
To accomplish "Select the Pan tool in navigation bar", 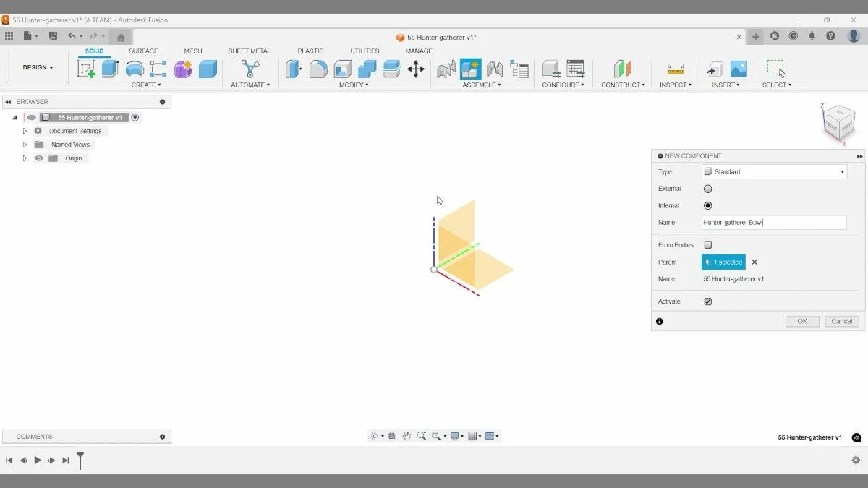I will click(407, 436).
